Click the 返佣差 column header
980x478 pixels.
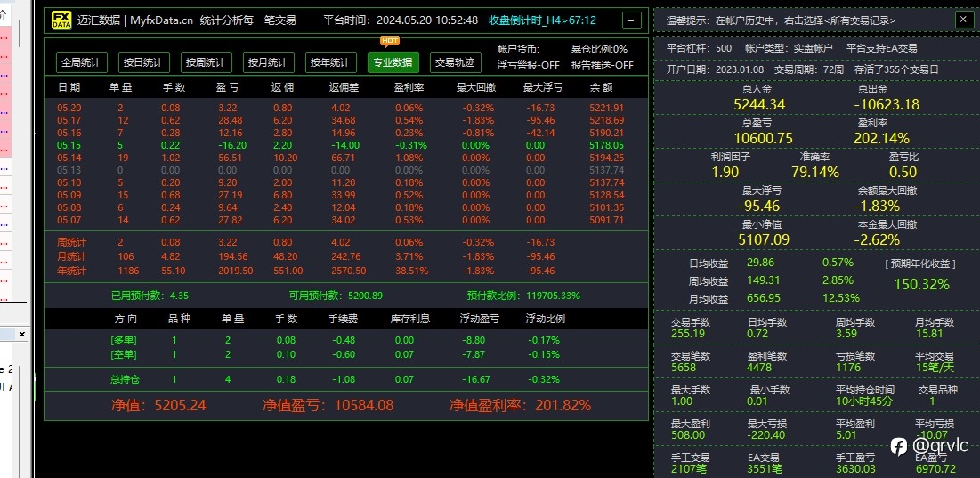click(344, 87)
